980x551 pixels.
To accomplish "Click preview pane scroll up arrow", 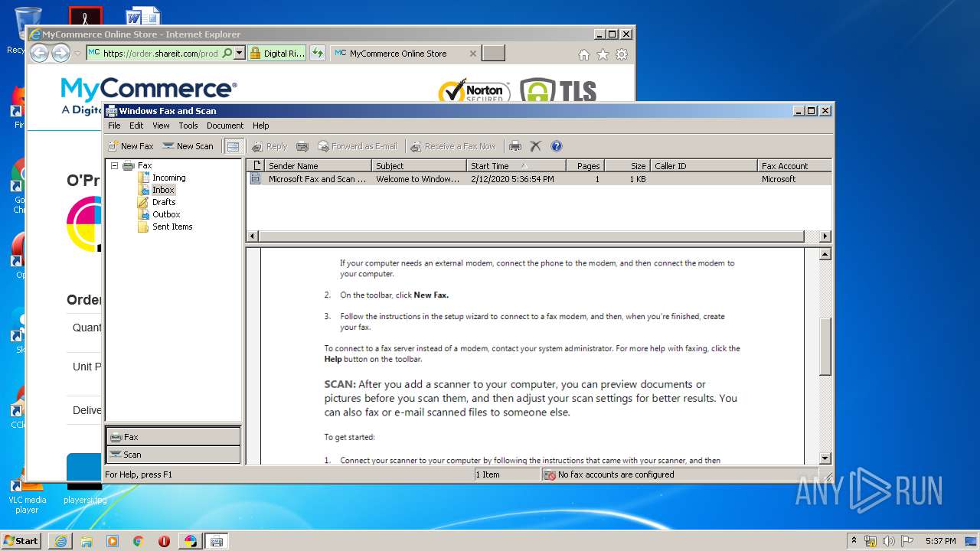I will pyautogui.click(x=825, y=254).
